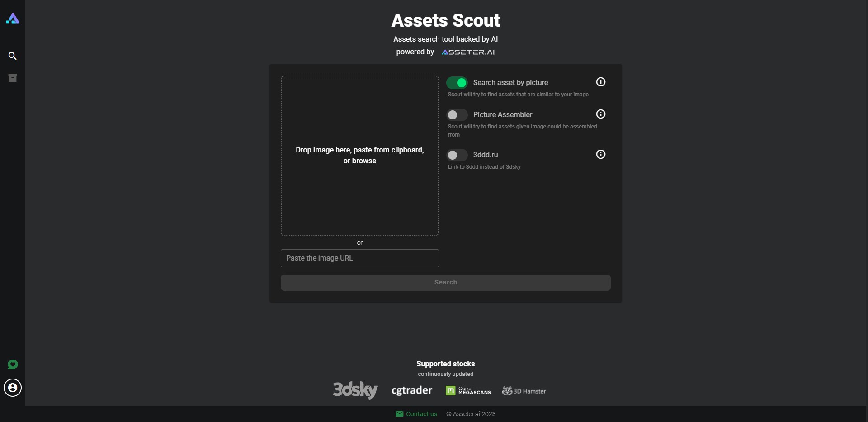868x422 pixels.
Task: Click the user account icon in the sidebar
Action: pyautogui.click(x=12, y=388)
